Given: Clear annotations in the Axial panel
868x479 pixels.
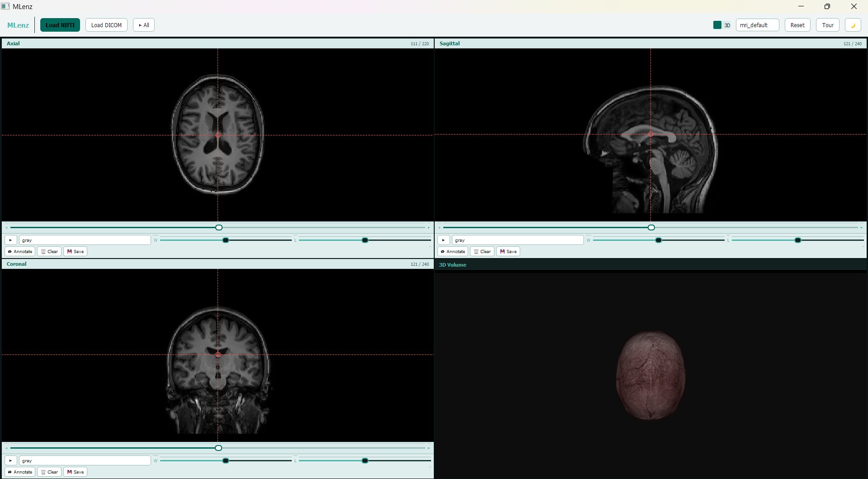Looking at the screenshot, I should coord(49,251).
